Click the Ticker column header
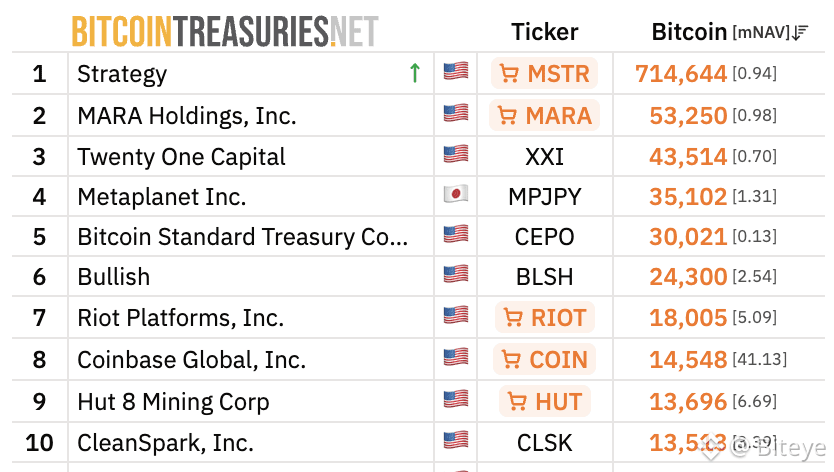The width and height of the screenshot is (834, 472). [x=544, y=32]
